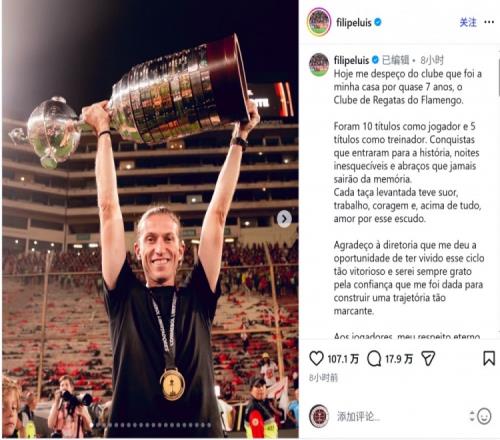Add a comment in 添加评论 field

click(400, 417)
